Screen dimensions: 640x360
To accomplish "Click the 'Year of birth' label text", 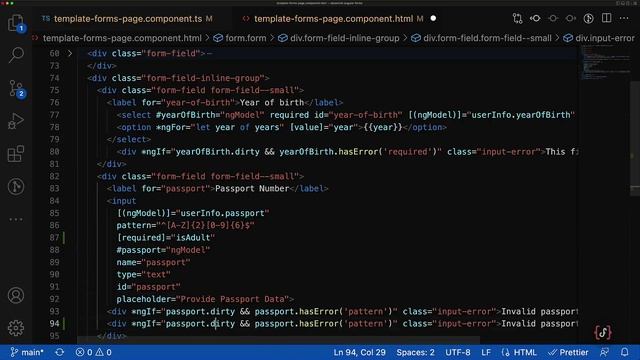I will click(x=272, y=102).
